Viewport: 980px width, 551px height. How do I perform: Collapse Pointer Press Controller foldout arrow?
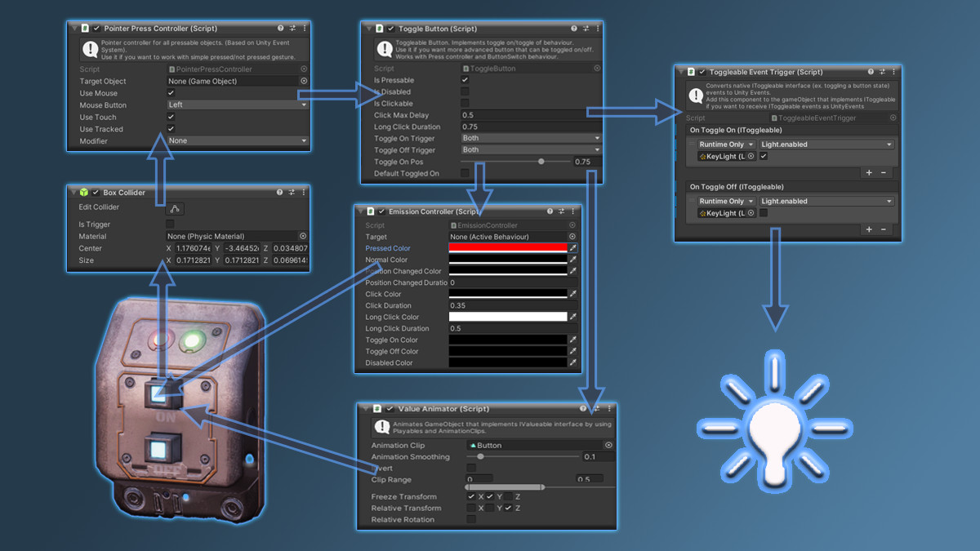coord(73,29)
